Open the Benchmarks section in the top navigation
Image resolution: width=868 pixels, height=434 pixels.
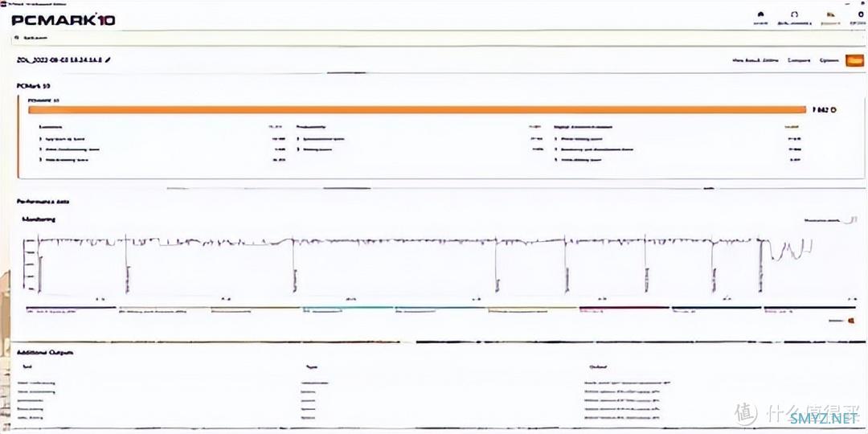click(x=794, y=18)
